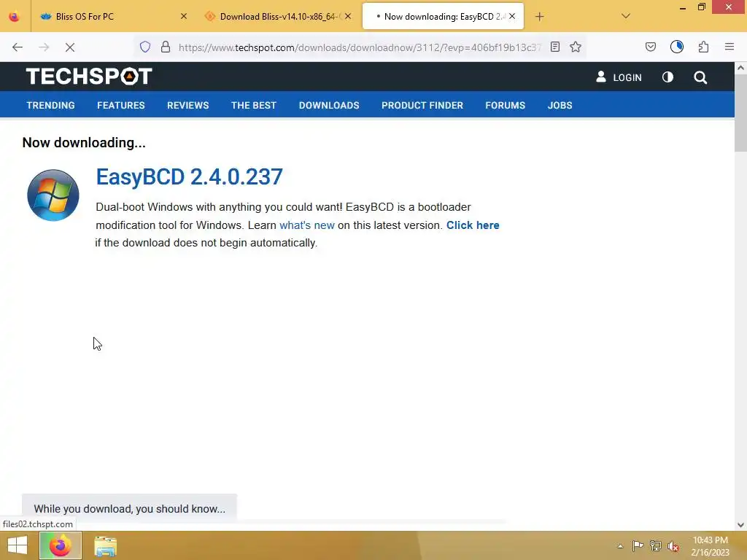Open a new browser tab
The height and width of the screenshot is (560, 747).
[x=539, y=17]
